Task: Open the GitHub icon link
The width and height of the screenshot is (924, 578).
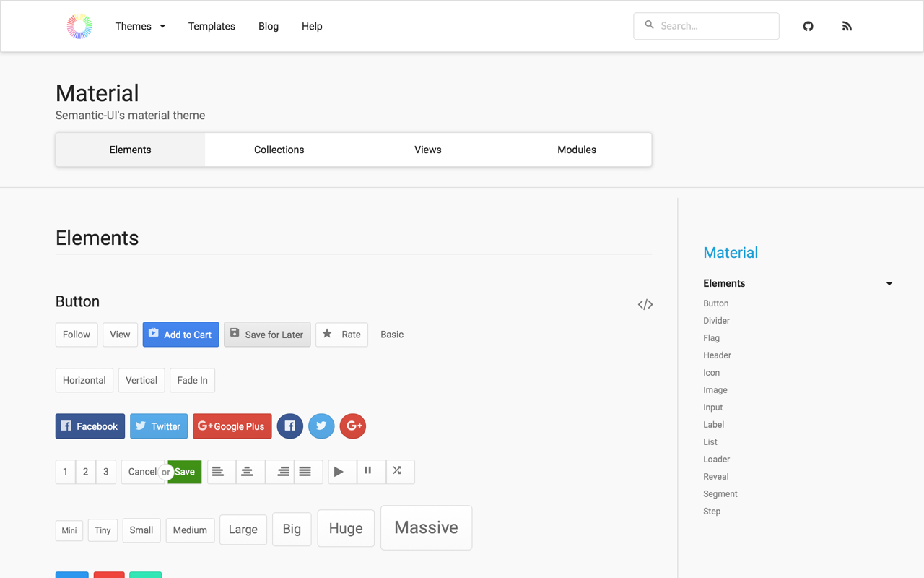Action: coord(808,26)
